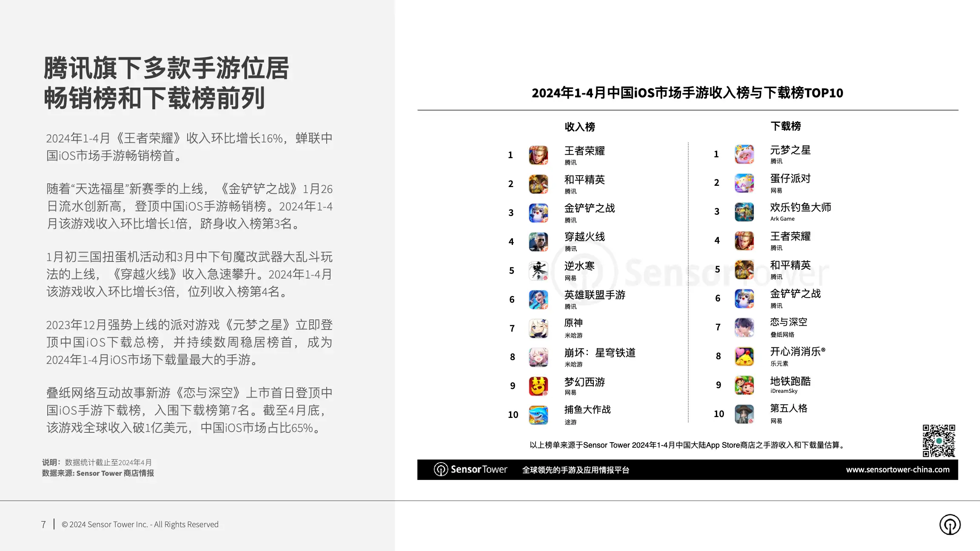Image resolution: width=980 pixels, height=551 pixels.
Task: Click the 途游 publisher label
Action: 570,422
